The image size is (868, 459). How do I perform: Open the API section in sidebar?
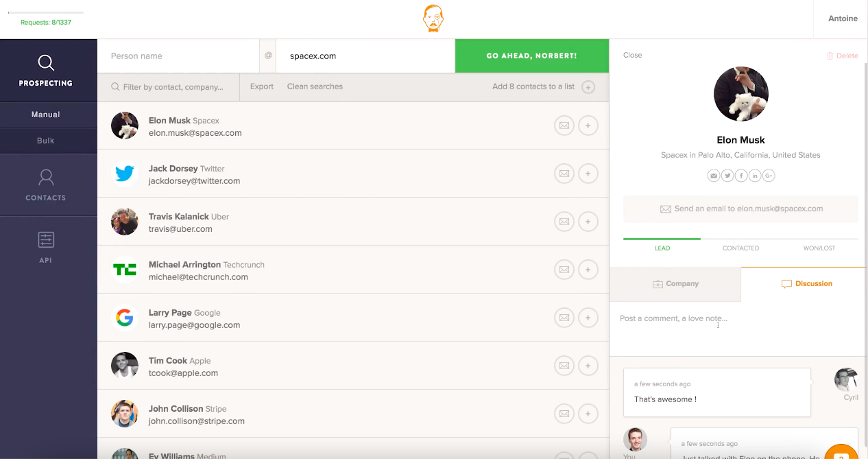click(46, 247)
